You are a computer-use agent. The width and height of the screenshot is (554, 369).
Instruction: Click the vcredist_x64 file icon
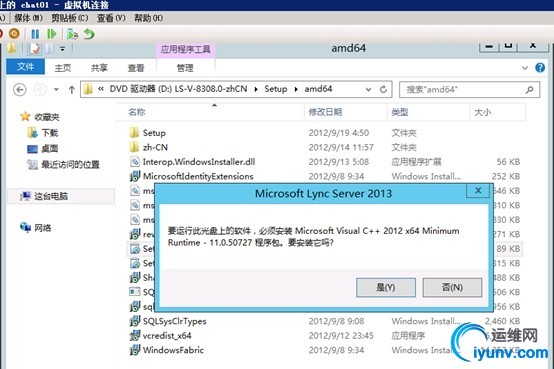(135, 336)
